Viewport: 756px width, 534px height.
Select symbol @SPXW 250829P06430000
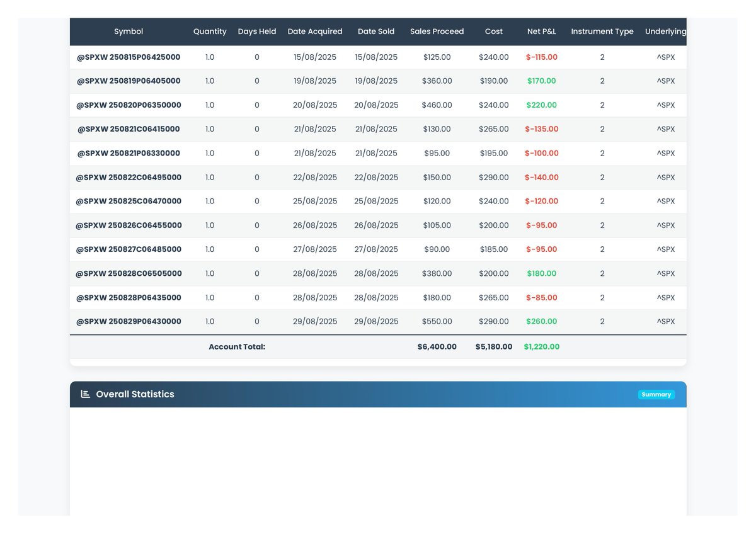coord(129,322)
